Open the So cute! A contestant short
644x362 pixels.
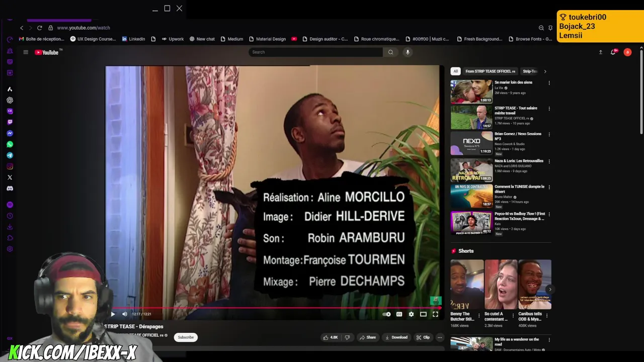tap(501, 284)
